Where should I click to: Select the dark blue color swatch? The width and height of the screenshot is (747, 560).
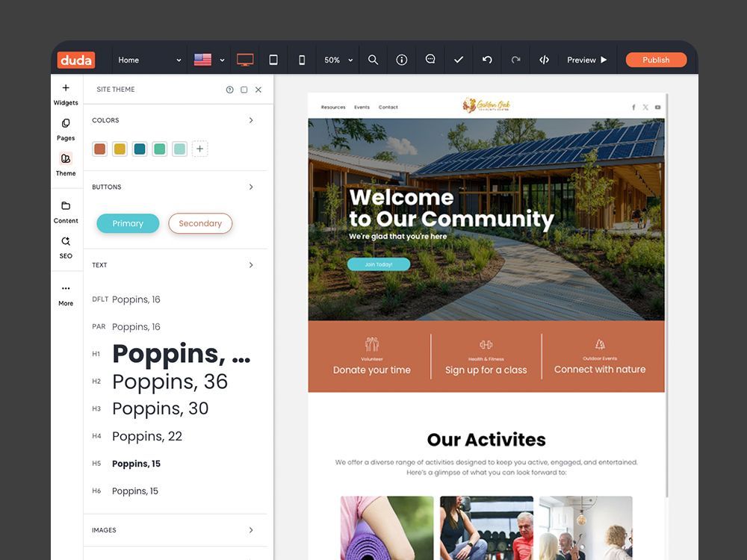(x=140, y=149)
